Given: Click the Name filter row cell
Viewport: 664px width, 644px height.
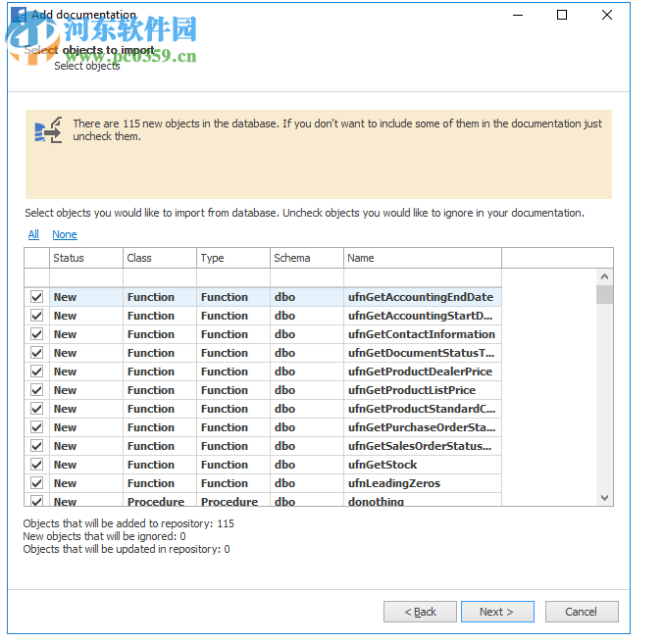Looking at the screenshot, I should 423,277.
